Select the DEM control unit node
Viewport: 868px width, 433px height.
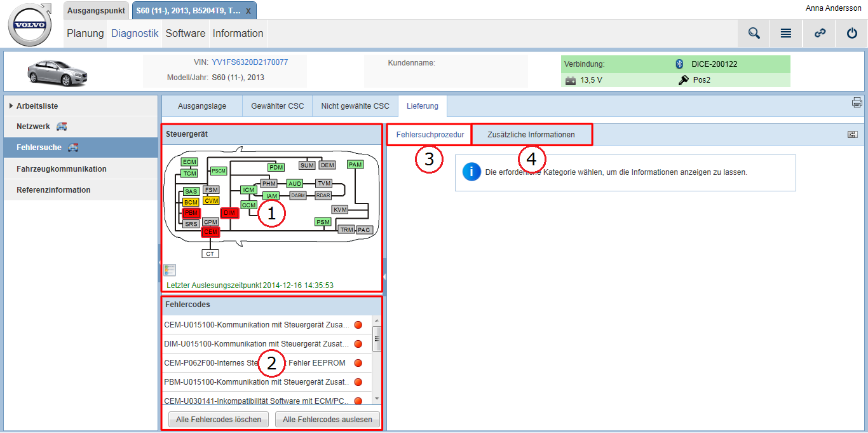327,165
